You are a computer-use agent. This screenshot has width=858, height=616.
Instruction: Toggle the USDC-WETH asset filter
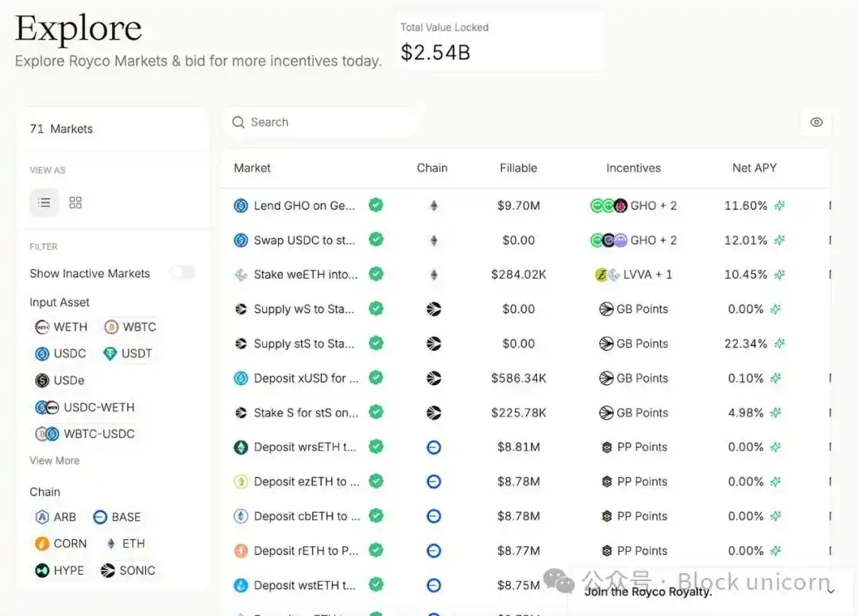[85, 407]
